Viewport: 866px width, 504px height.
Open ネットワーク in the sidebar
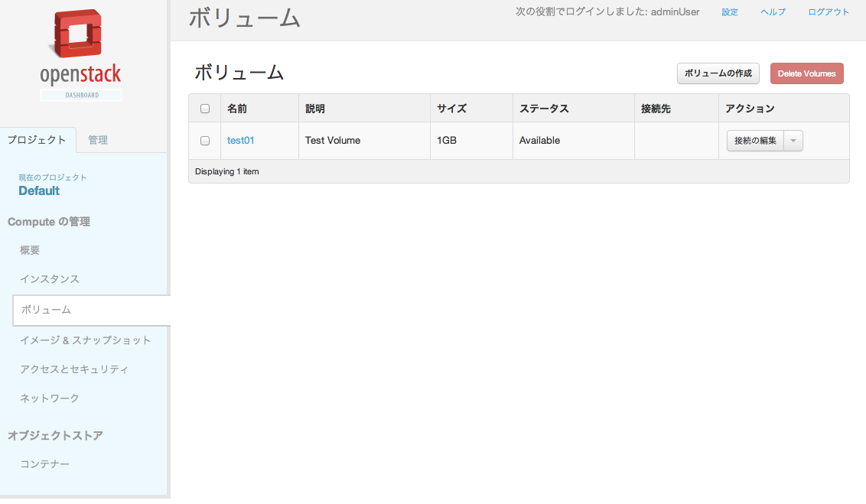[50, 398]
